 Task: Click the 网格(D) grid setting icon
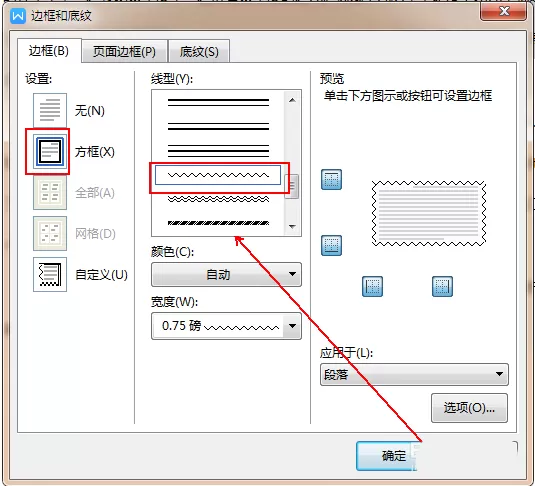point(50,233)
